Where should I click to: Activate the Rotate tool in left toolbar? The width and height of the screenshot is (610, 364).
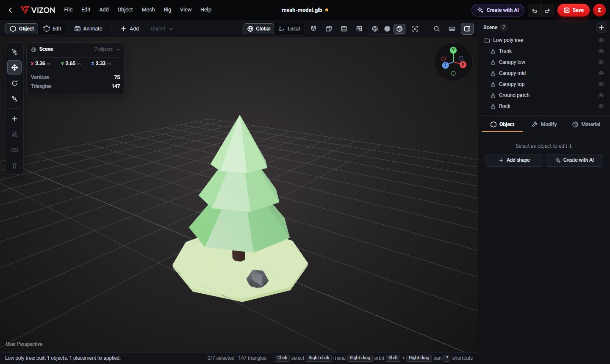[14, 83]
